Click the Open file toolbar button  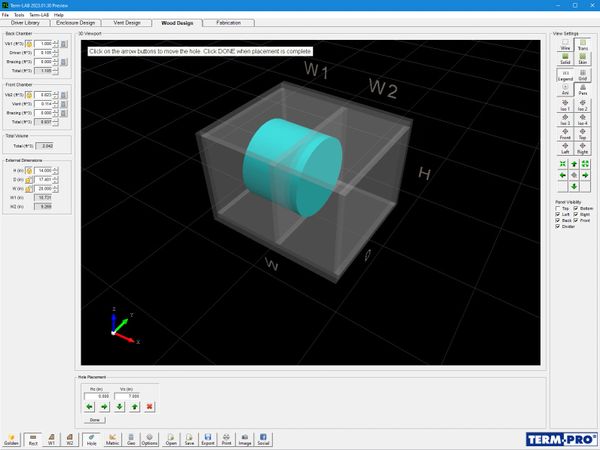pyautogui.click(x=171, y=440)
